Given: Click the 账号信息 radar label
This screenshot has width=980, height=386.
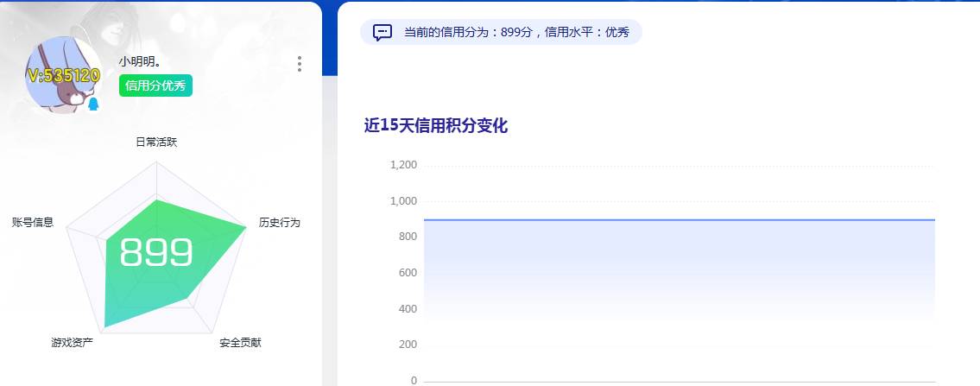Looking at the screenshot, I should [33, 222].
